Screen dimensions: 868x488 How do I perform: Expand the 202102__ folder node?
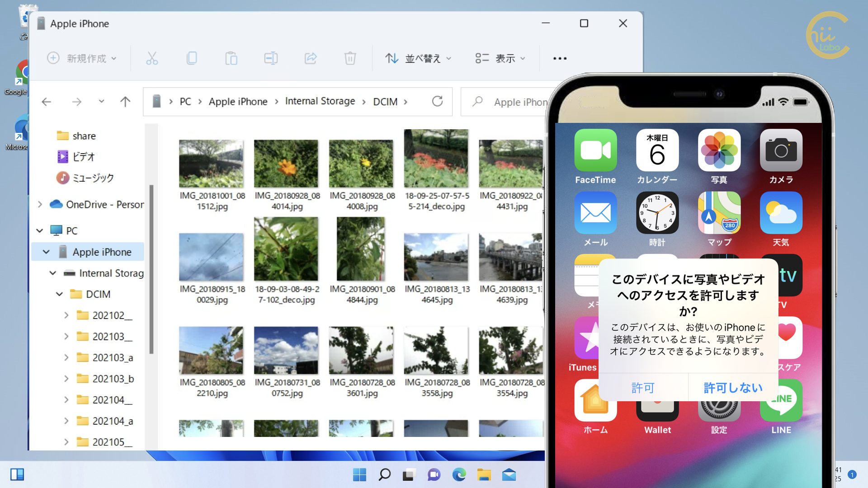point(66,315)
